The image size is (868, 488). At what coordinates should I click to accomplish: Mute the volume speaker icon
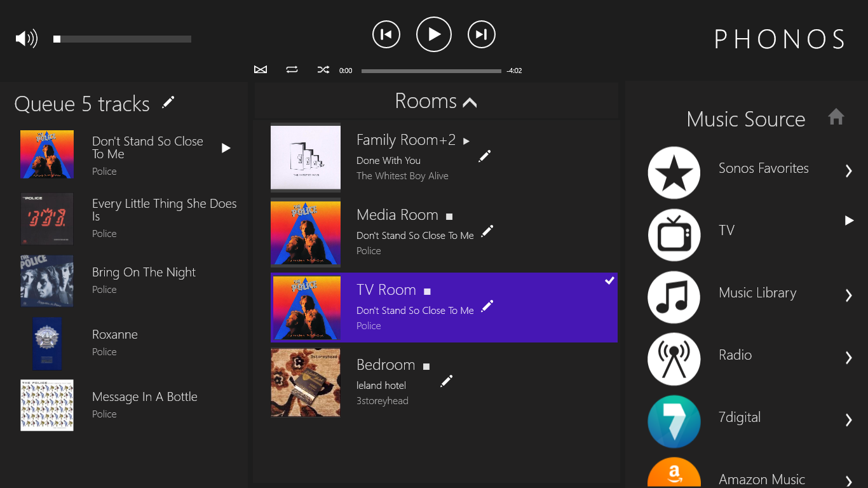point(27,39)
